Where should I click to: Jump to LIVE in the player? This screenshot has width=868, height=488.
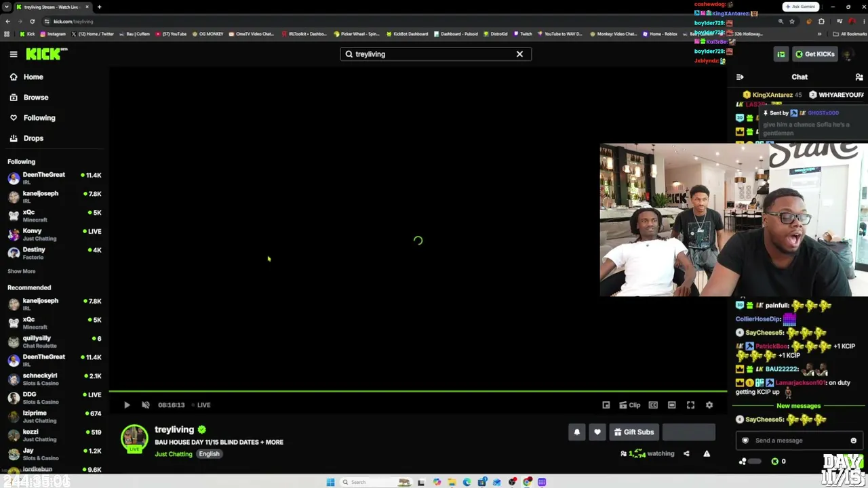[201, 405]
